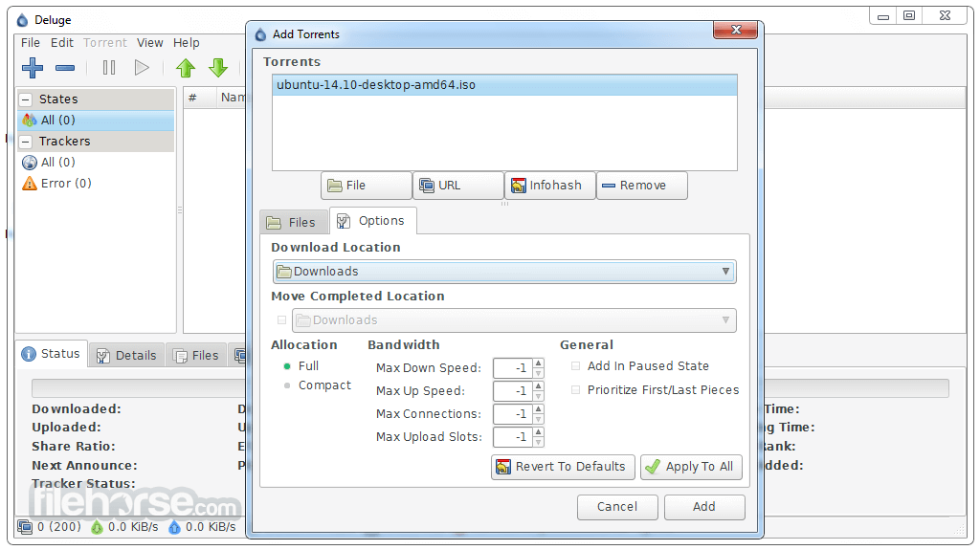Open the Edit menu

62,42
